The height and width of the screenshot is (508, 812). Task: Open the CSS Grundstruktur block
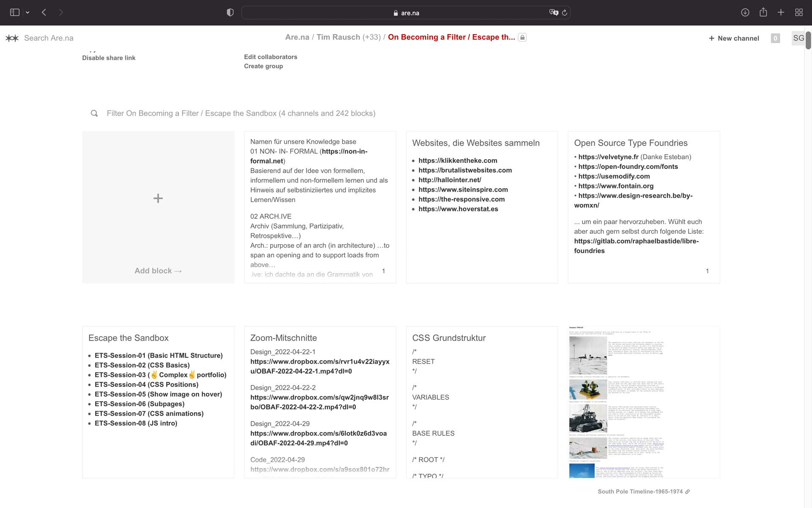tap(482, 402)
